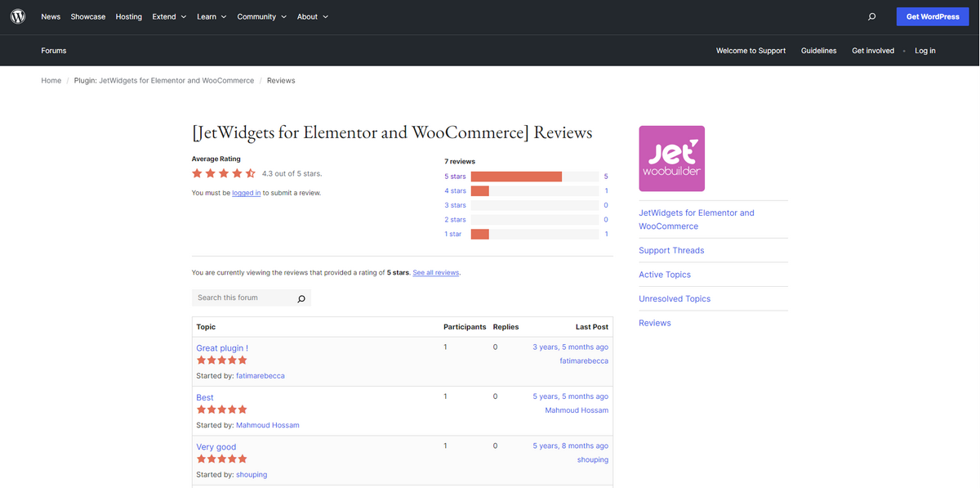Open the 5 years, 8 months ago post

point(571,446)
